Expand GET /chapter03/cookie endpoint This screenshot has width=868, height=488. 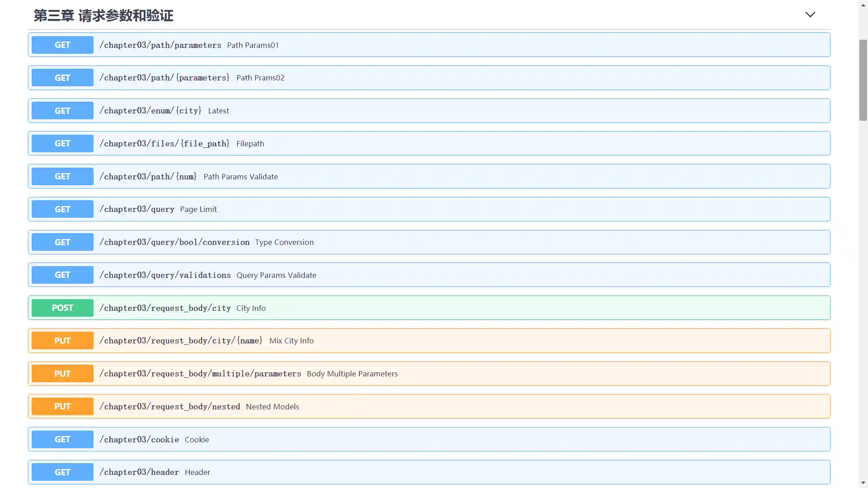(x=139, y=440)
